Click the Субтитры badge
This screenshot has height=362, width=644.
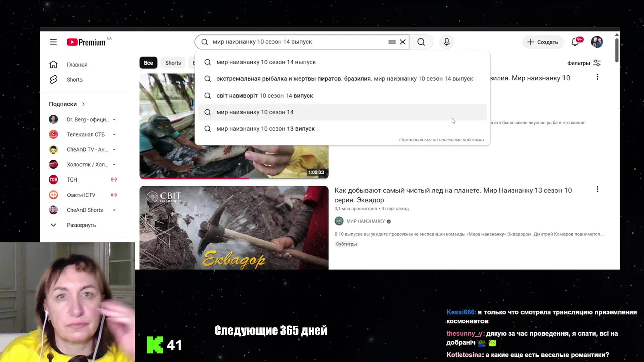coord(346,244)
